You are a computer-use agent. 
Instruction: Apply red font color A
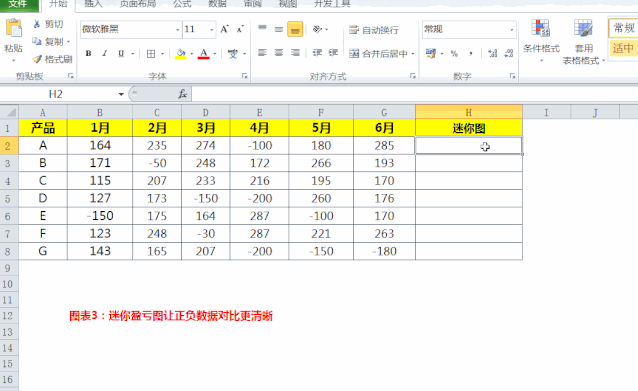(x=203, y=53)
